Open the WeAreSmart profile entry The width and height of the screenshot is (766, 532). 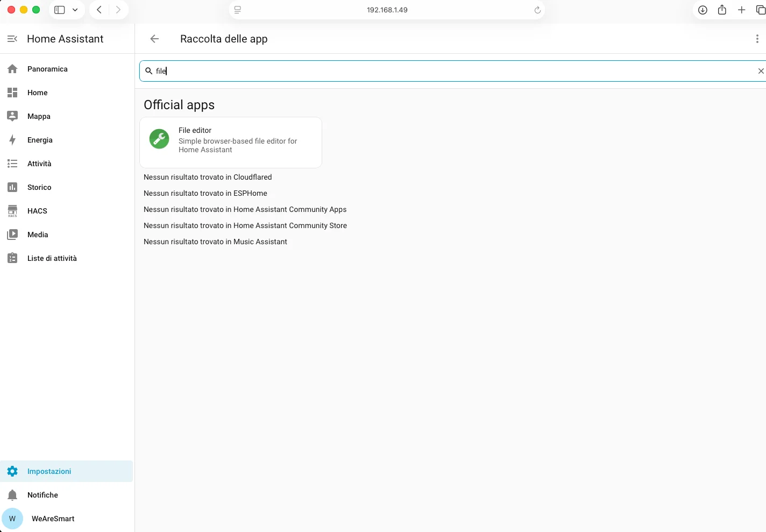[67, 519]
